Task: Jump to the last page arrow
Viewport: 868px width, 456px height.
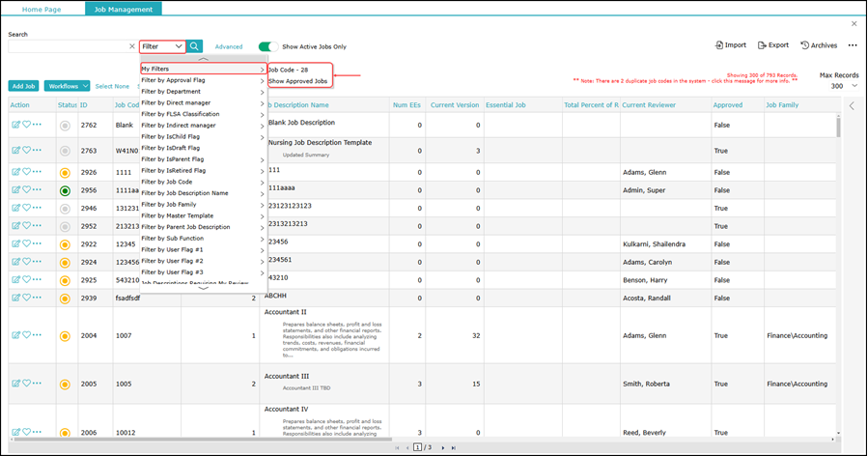Action: tap(454, 447)
